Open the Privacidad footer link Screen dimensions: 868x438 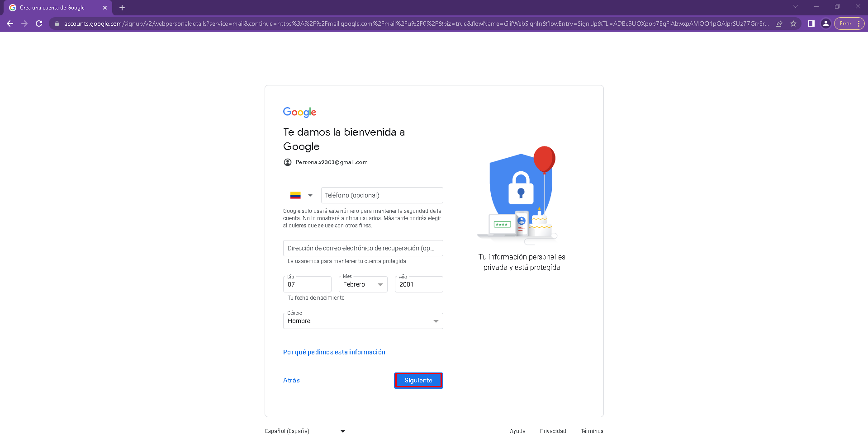(x=553, y=431)
